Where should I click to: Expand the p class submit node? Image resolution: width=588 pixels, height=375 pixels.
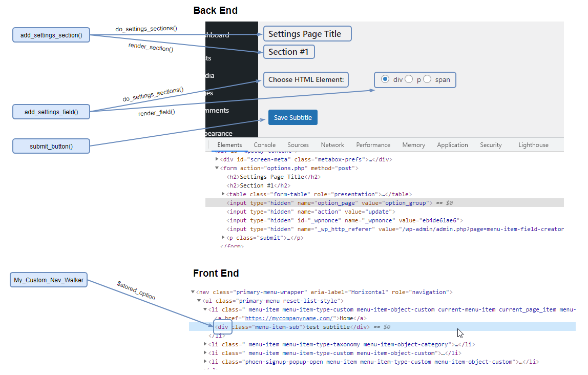223,237
